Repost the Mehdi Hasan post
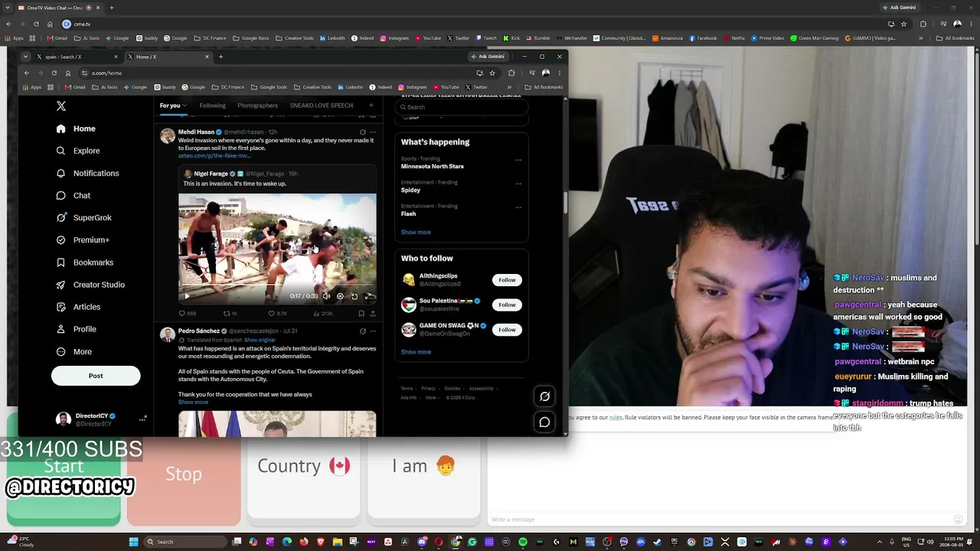 coord(230,313)
